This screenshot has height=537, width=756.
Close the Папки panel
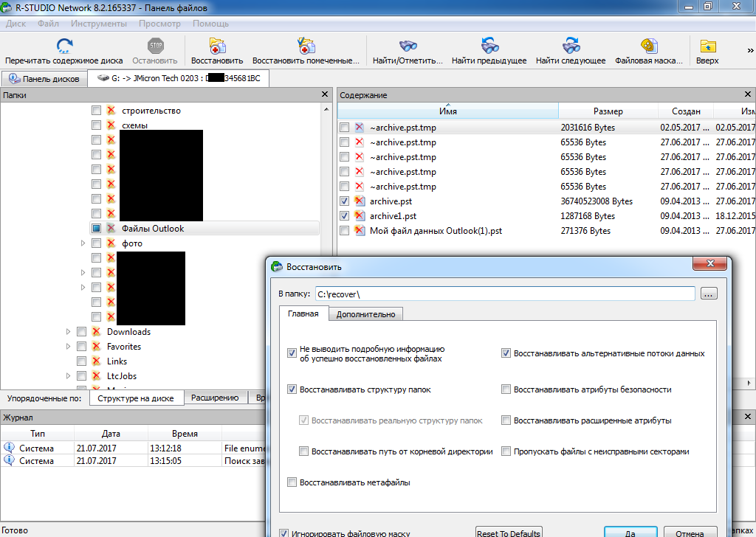325,94
